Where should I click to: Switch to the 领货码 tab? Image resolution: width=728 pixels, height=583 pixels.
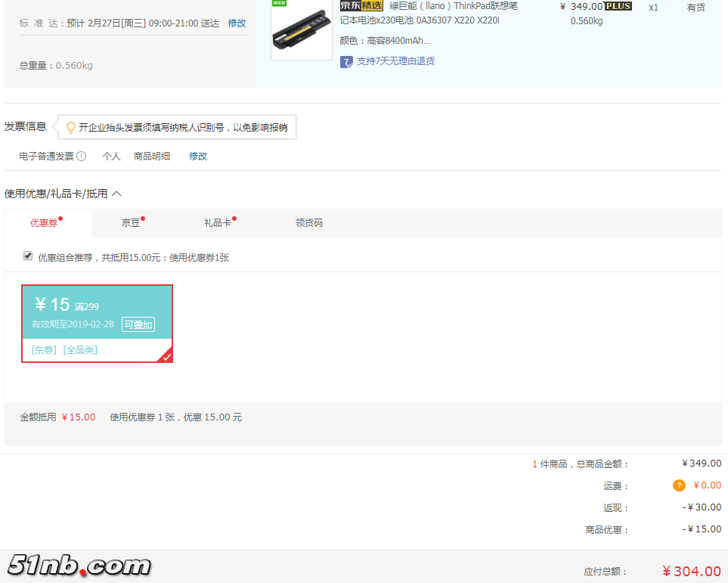tap(308, 223)
